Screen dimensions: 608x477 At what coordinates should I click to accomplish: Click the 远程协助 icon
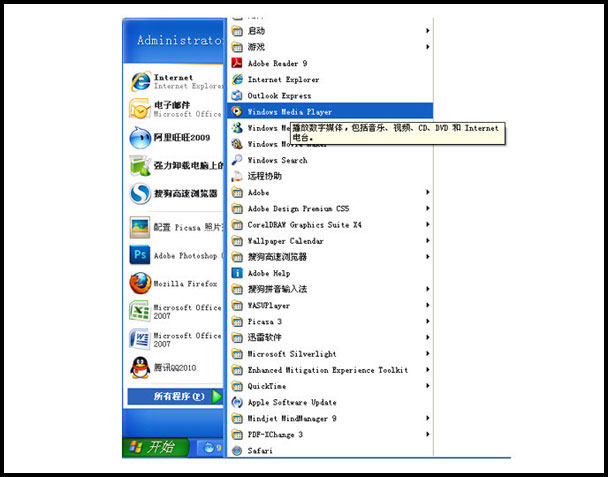tap(237, 176)
